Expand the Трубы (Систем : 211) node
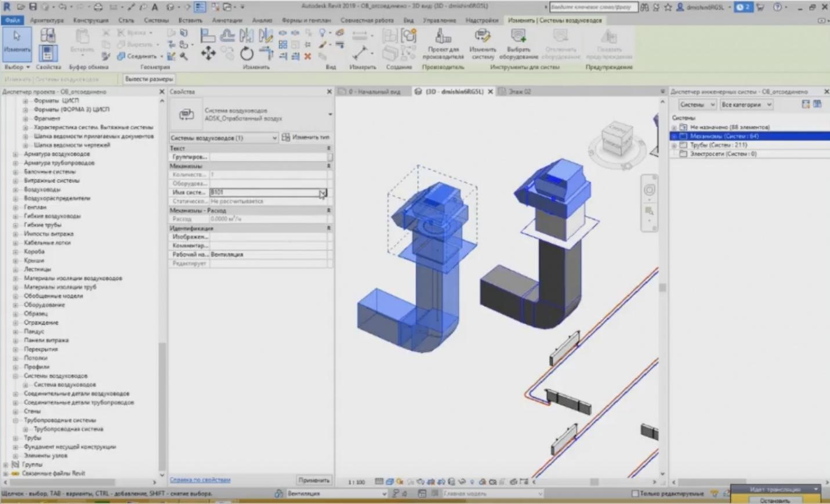830x504 pixels. pos(673,145)
